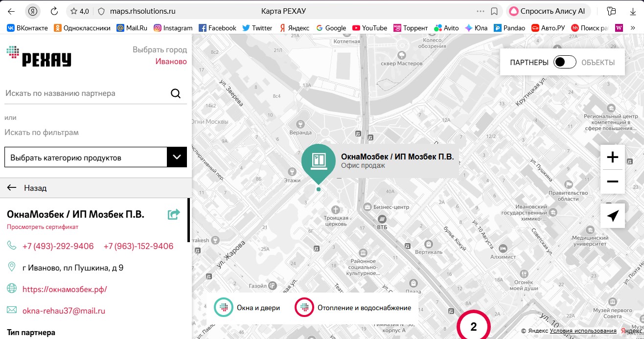644x339 pixels.
Task: Open browser downloads icon
Action: point(633,11)
